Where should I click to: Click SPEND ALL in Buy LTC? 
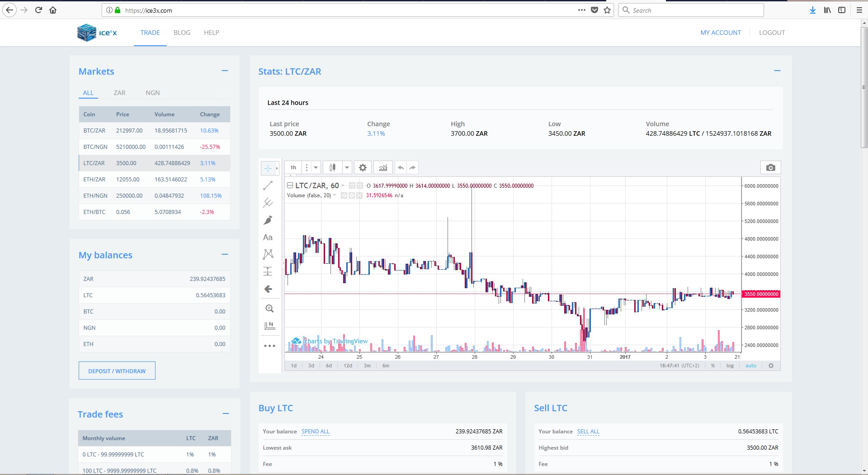[316, 432]
